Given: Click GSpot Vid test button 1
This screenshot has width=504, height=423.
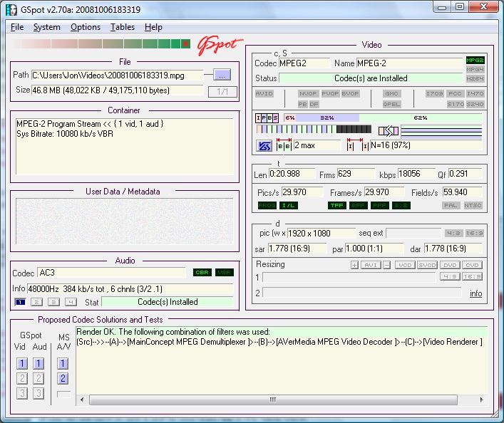Looking at the screenshot, I should pos(22,364).
